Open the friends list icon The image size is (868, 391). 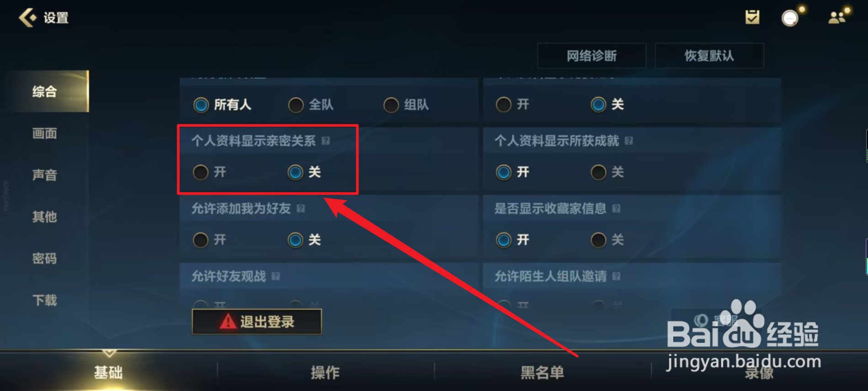(837, 18)
